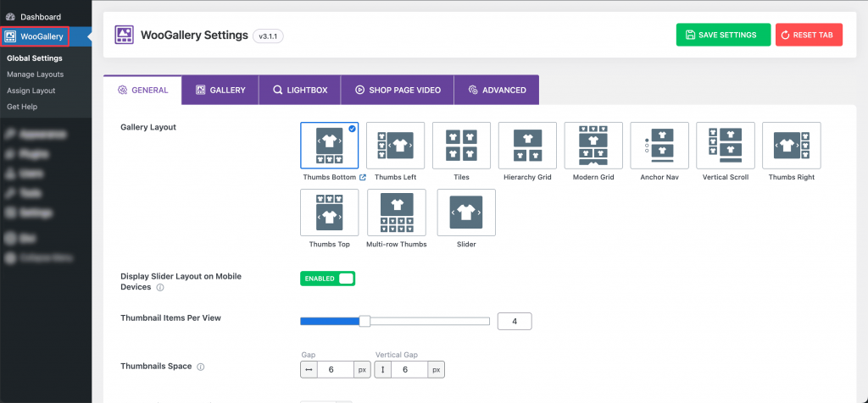Viewport: 868px width, 403px height.
Task: Click the WooGallery Settings title text
Action: click(194, 36)
